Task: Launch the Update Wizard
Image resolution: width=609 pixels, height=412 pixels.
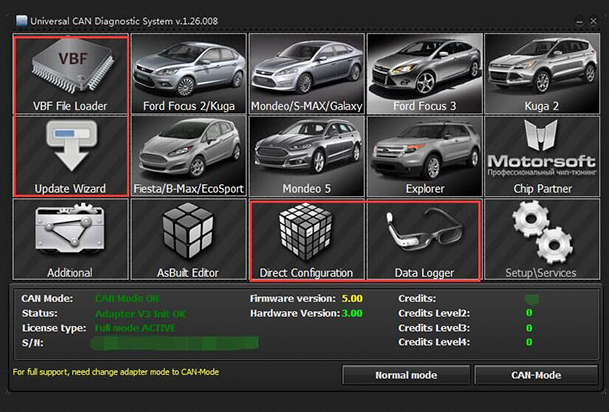Action: (x=71, y=156)
